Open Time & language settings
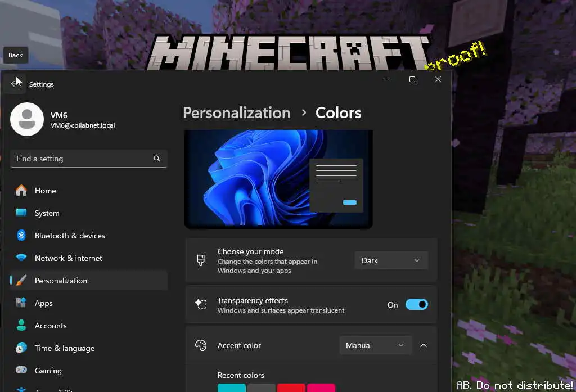The height and width of the screenshot is (392, 576). pos(88,348)
